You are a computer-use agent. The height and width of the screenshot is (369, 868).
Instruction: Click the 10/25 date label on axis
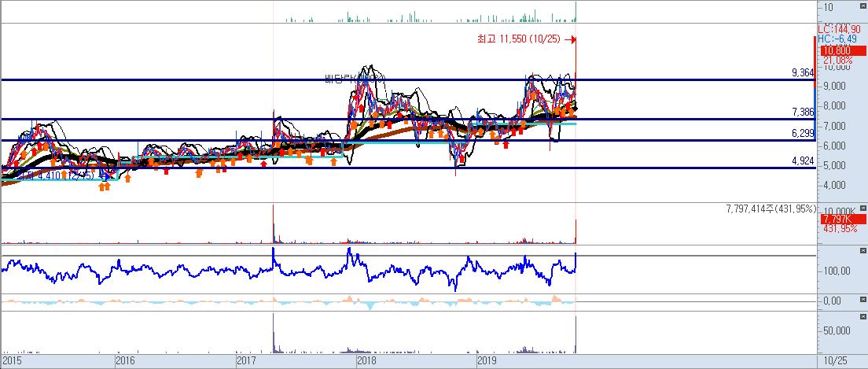click(836, 360)
